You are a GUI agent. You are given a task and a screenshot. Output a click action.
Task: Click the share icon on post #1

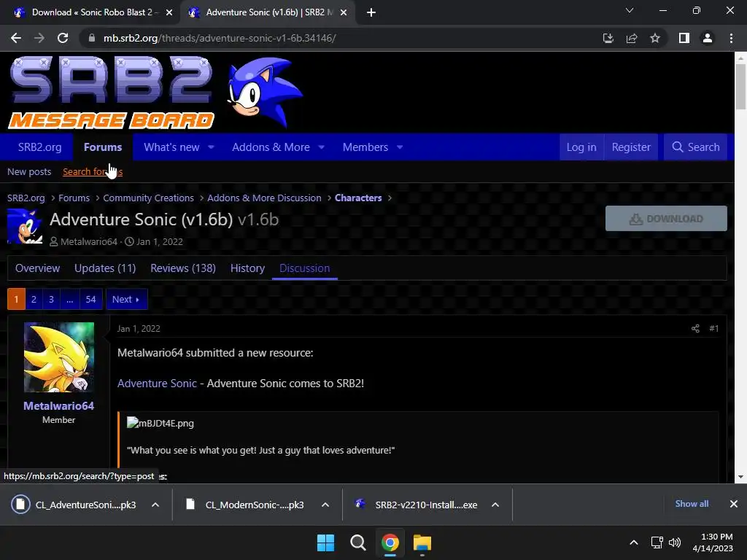[695, 329]
